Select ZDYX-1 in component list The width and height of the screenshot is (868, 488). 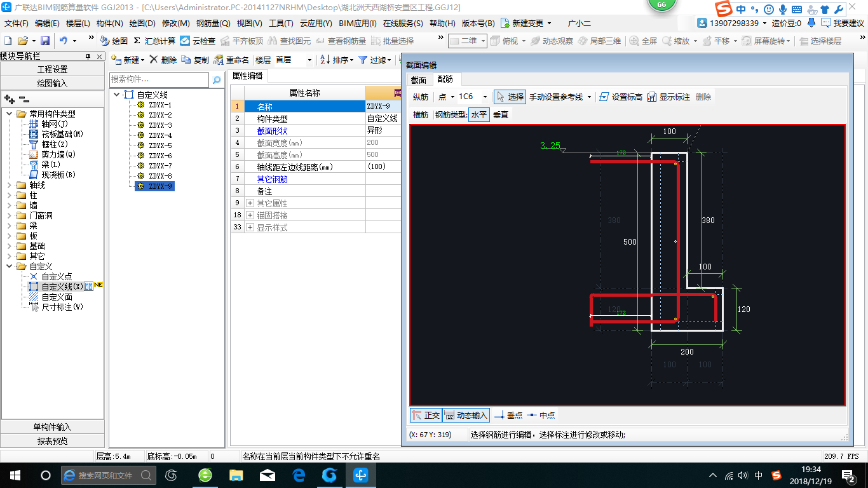click(x=159, y=105)
